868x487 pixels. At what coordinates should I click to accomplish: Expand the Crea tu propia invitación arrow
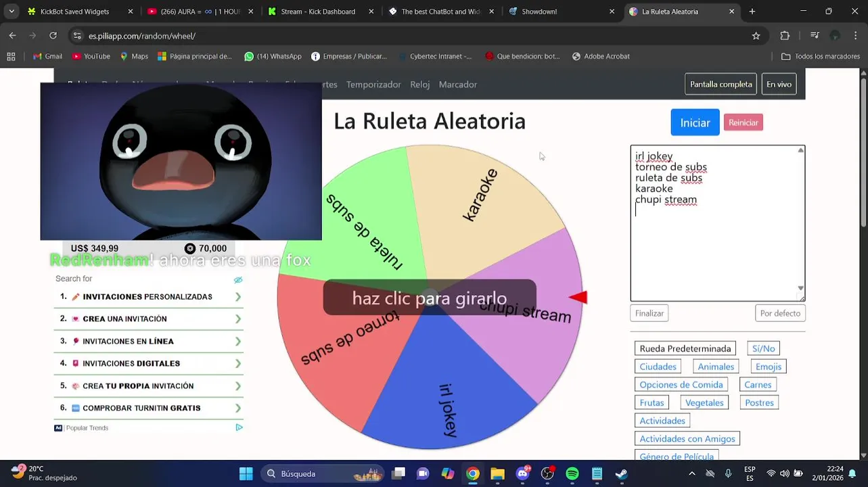coord(238,386)
